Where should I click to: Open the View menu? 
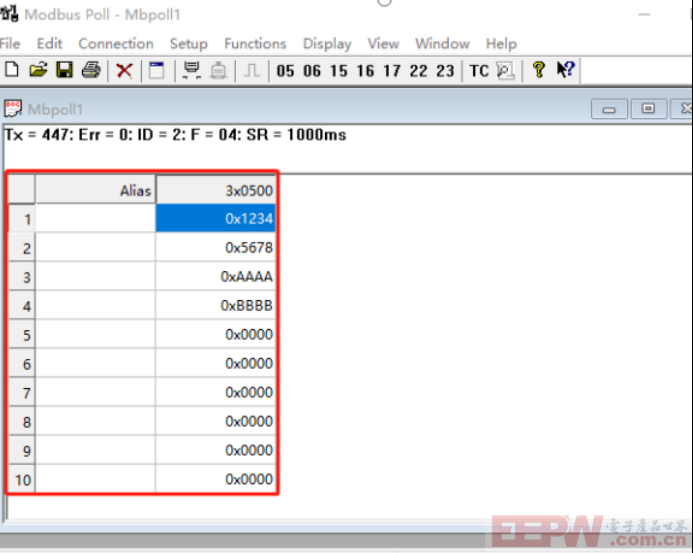point(383,44)
